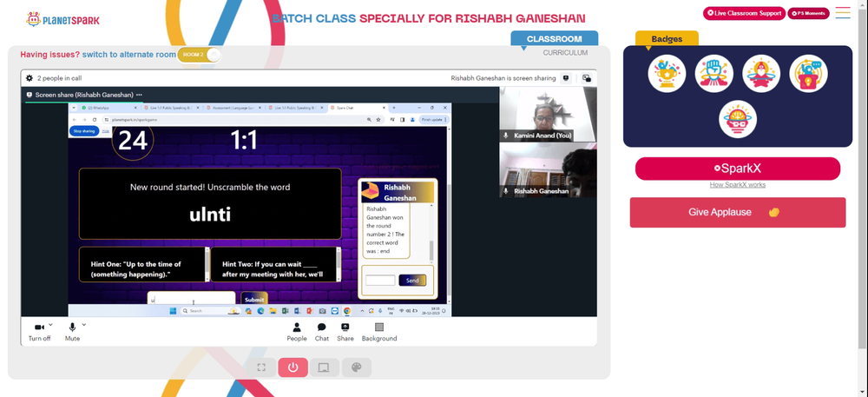Image resolution: width=868 pixels, height=397 pixels.
Task: Open How SparkX works link
Action: (737, 185)
